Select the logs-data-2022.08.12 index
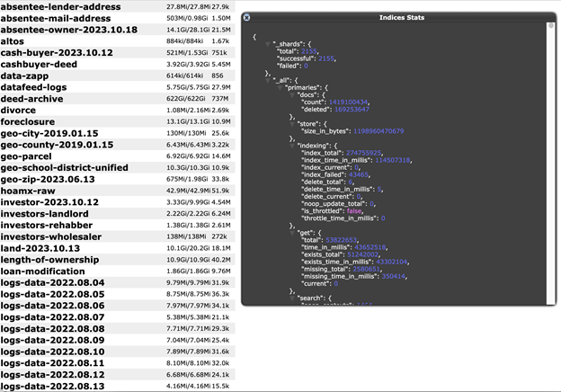Screen dimensions: 561x392 click(x=118, y=375)
